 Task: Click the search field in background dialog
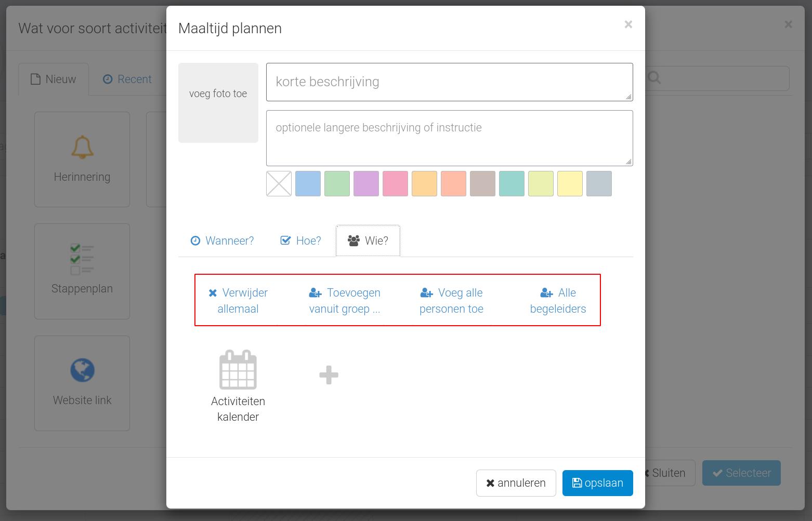(717, 78)
